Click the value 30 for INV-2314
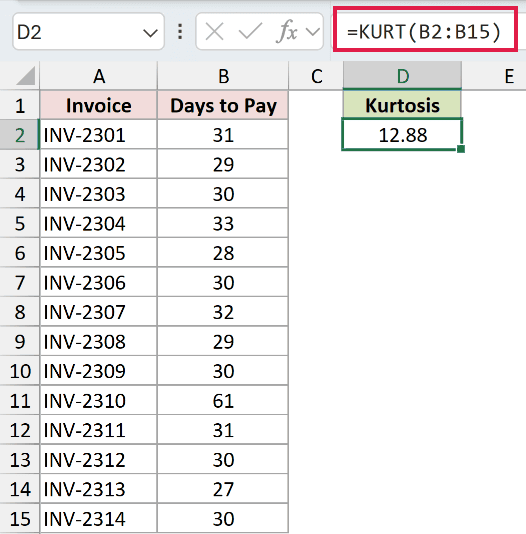This screenshot has height=534, width=526. click(x=223, y=518)
